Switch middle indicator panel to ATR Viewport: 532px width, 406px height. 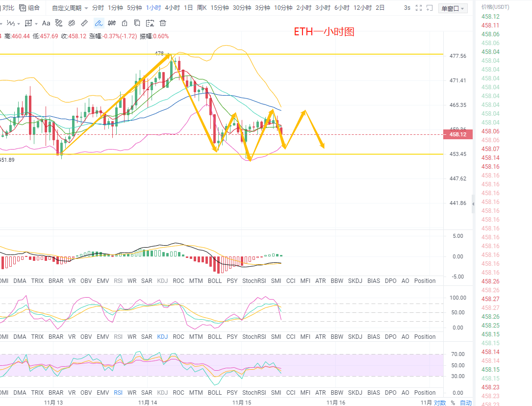[x=321, y=337]
